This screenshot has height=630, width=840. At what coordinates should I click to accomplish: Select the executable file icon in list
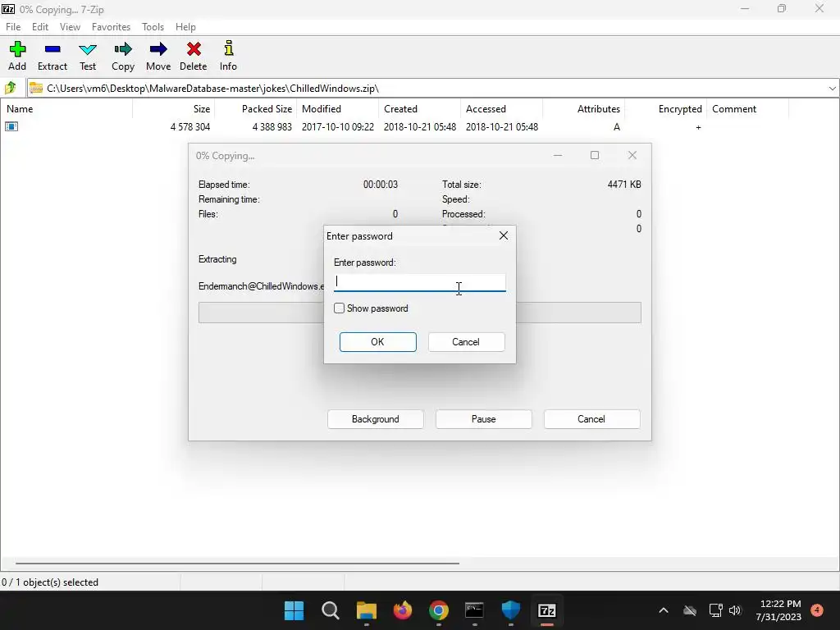coord(11,126)
